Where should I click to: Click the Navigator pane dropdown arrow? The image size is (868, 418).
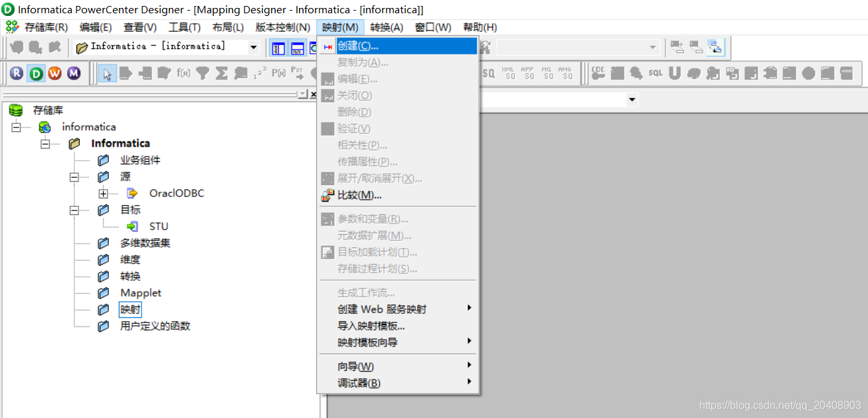click(303, 95)
